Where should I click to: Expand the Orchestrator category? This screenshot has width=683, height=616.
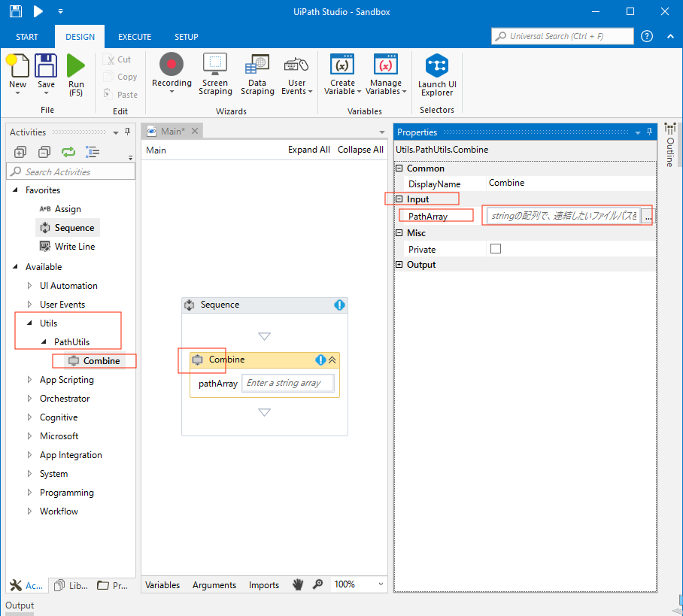coord(29,399)
